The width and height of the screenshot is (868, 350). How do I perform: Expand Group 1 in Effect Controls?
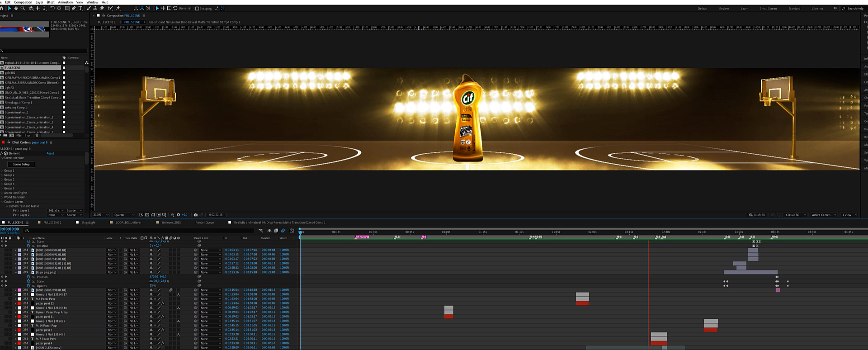click(2, 170)
